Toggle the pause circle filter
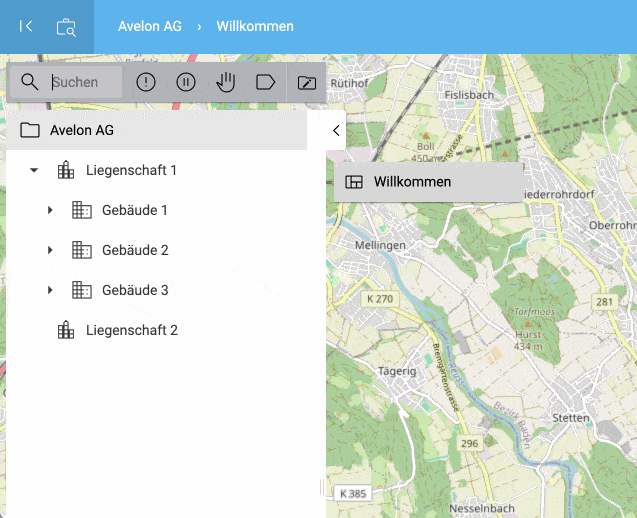Screen dimensions: 637x518 (x=186, y=82)
